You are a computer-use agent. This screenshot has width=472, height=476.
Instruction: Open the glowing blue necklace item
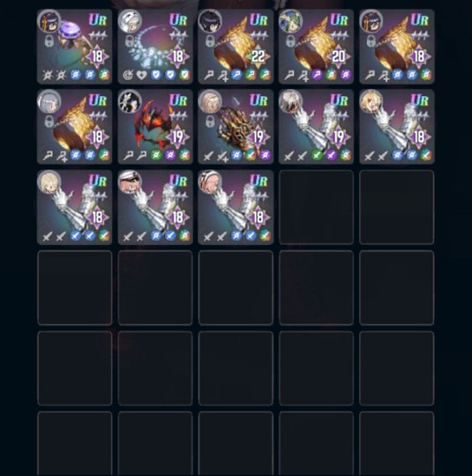155,47
